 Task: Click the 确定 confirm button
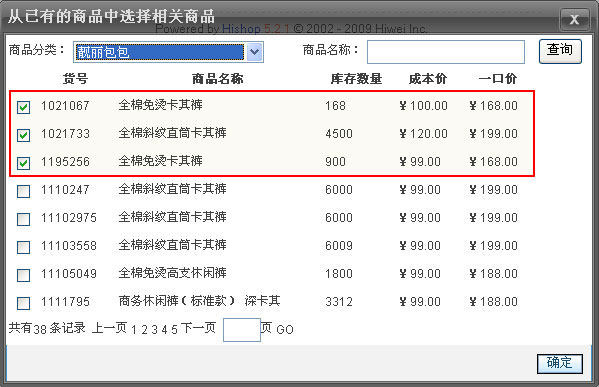coord(560,363)
